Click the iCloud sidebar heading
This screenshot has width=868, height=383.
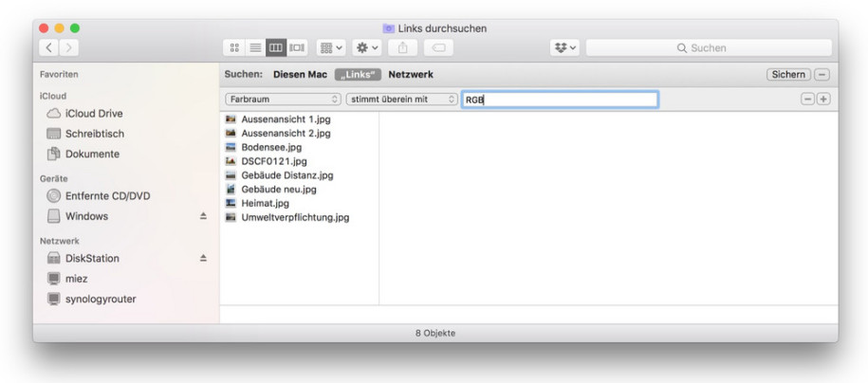(x=53, y=96)
